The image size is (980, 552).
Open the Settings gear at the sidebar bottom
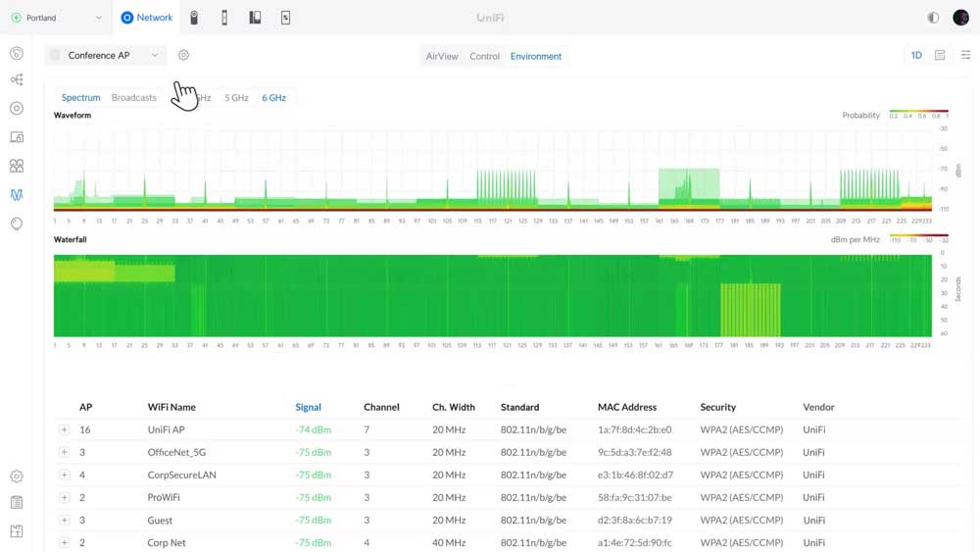pyautogui.click(x=17, y=477)
